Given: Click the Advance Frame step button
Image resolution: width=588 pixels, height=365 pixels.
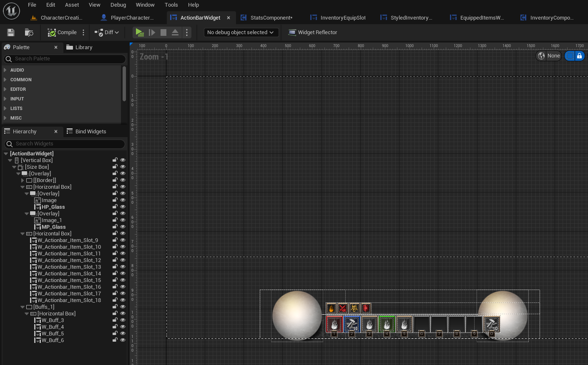Looking at the screenshot, I should 152,32.
